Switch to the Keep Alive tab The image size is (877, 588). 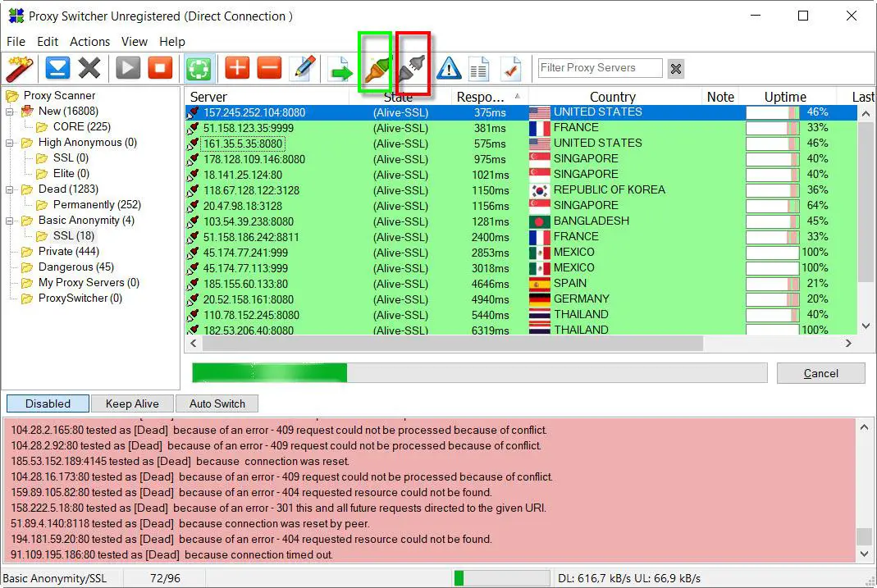[x=132, y=403]
